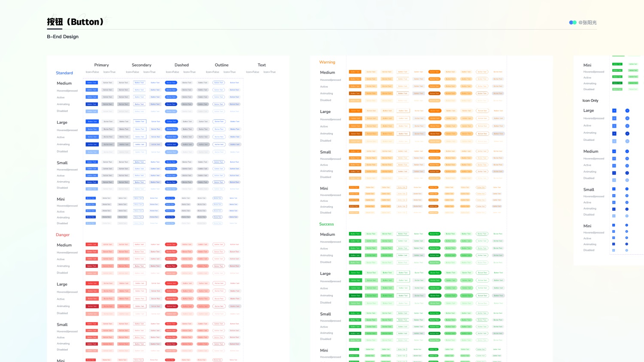Screen dimensions: 644x362
Task: Click the faded square icon button in Icon Only Large Disabled row
Action: click(x=614, y=141)
